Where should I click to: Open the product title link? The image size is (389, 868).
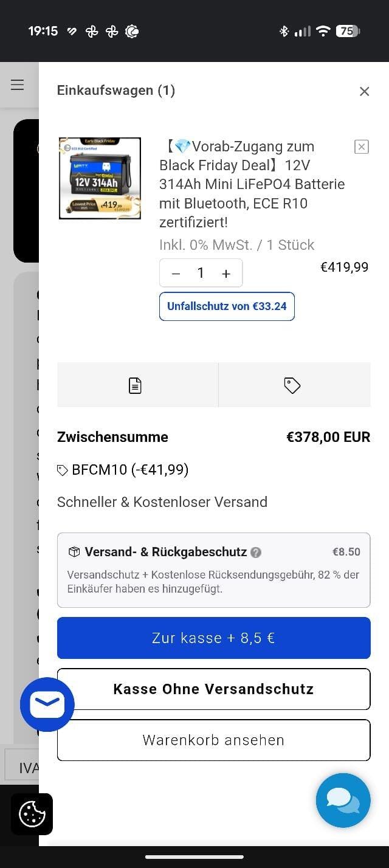coord(252,184)
